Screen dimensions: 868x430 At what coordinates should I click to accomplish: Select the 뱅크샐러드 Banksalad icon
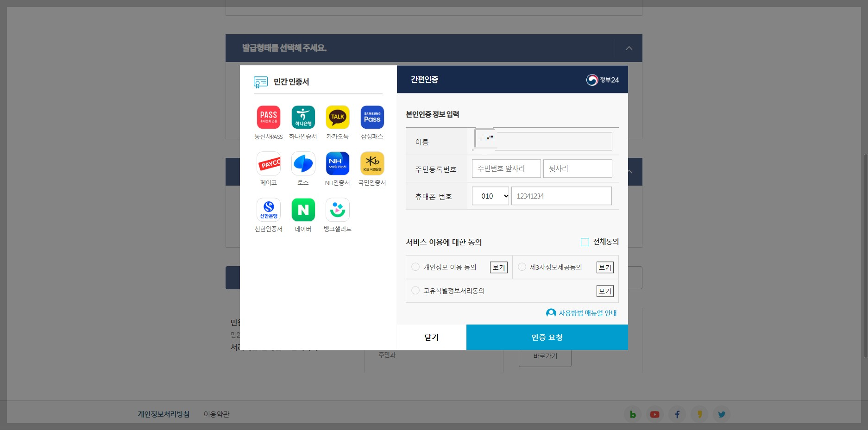[338, 210]
